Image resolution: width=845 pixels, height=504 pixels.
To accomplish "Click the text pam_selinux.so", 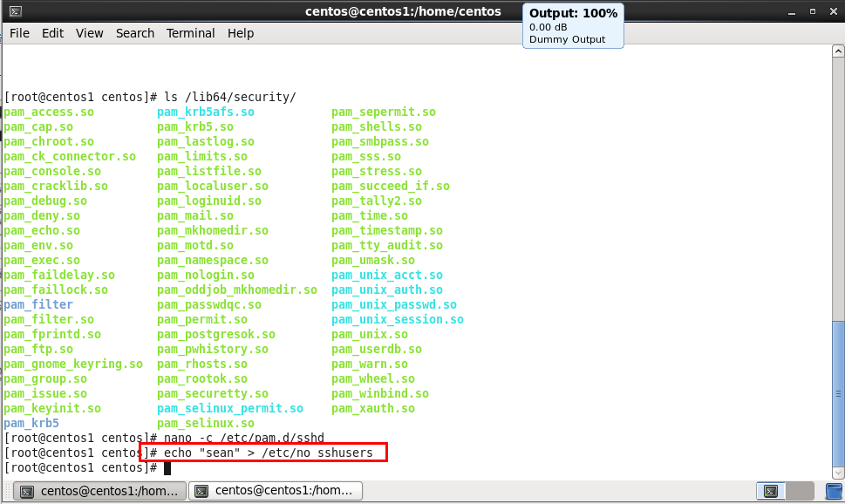I will click(x=205, y=424).
